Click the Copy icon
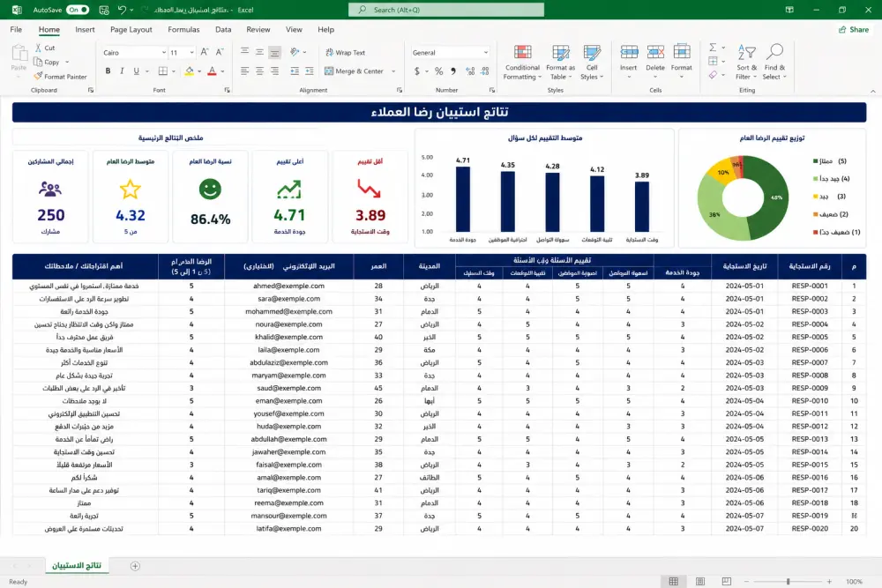The width and height of the screenshot is (882, 588). point(38,62)
